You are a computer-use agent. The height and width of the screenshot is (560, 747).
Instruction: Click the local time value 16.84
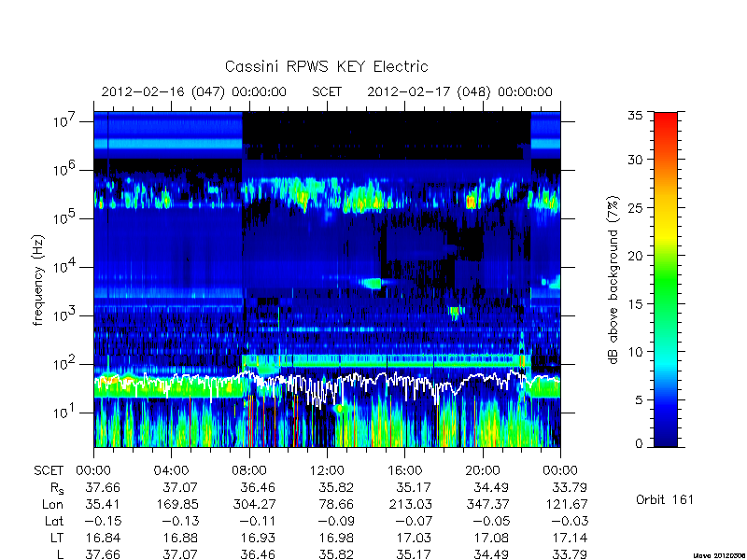103,539
